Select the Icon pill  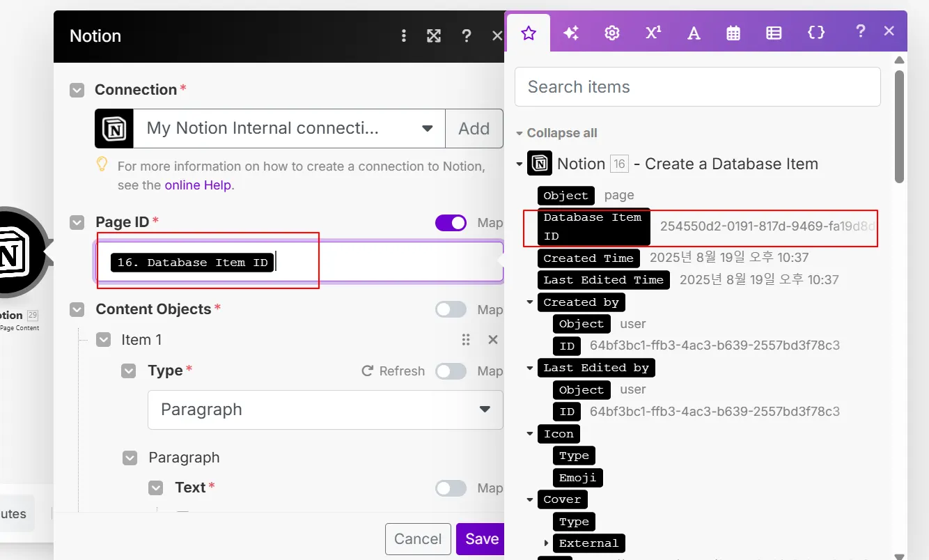pos(559,434)
